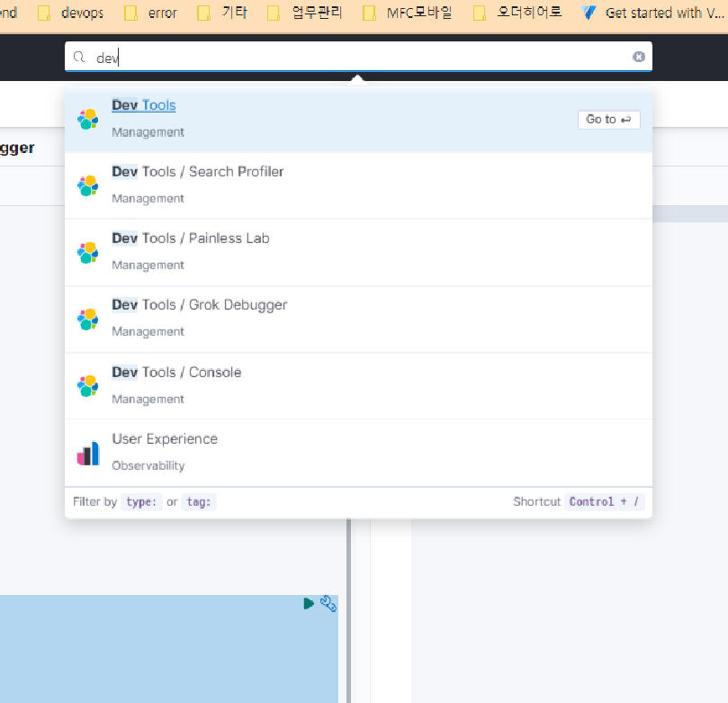
Task: Open the 오더히어로 bookmark folder
Action: pyautogui.click(x=517, y=13)
